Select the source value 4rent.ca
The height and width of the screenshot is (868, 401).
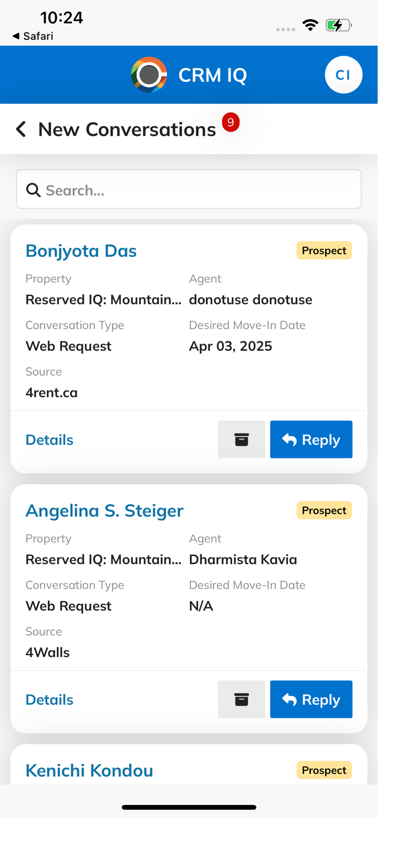coord(52,393)
